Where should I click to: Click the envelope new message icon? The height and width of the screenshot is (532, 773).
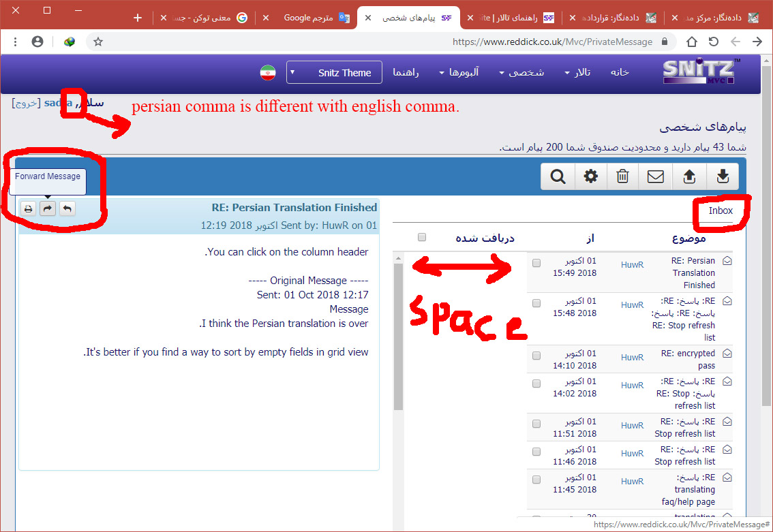[655, 177]
